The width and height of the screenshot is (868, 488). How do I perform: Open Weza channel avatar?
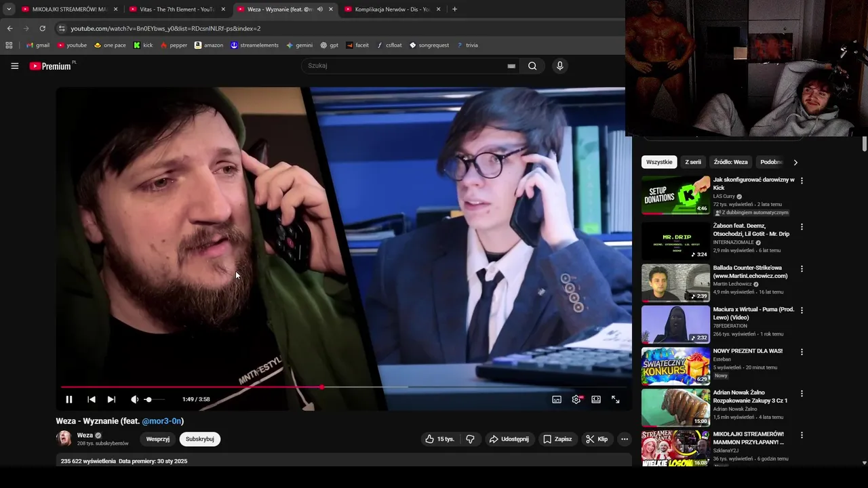coord(64,439)
